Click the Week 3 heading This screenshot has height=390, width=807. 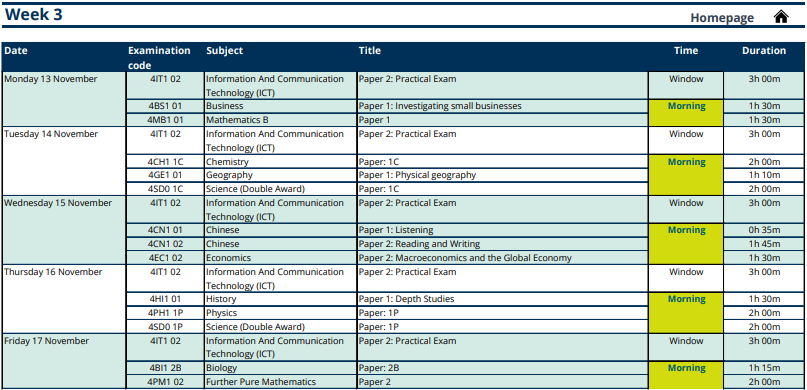coord(33,14)
